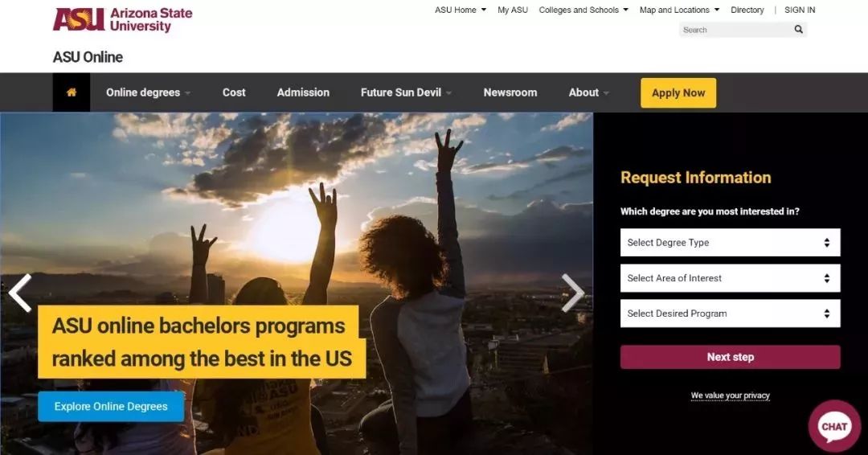Open the About menu

tap(588, 92)
